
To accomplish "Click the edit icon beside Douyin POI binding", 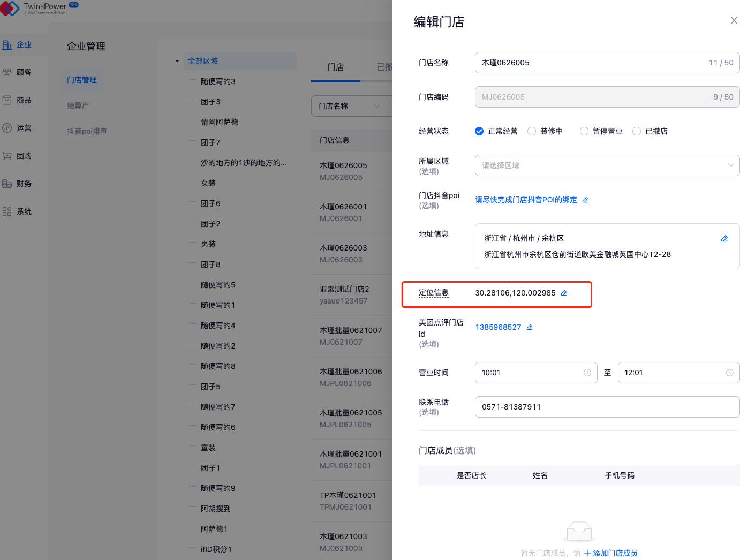I will click(585, 200).
